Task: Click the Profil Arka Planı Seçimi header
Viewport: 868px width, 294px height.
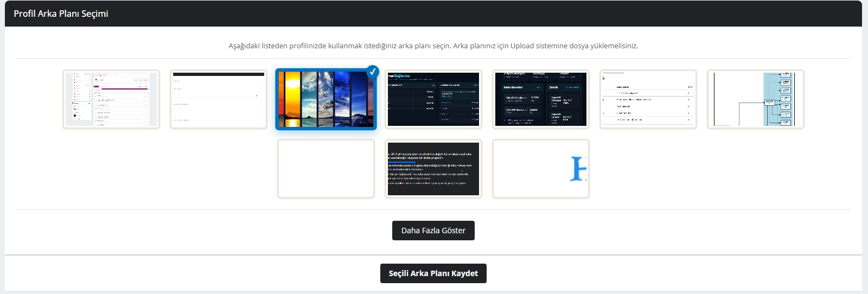Action: (61, 14)
